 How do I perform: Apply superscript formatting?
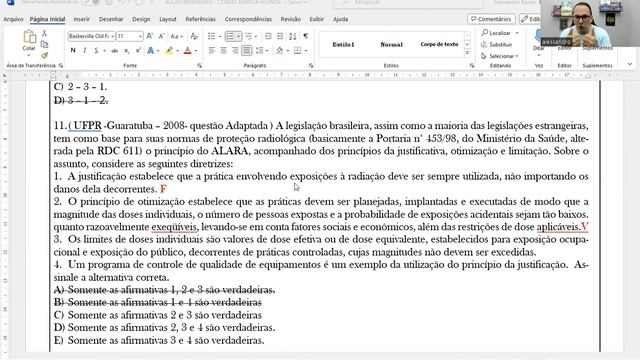pos(138,51)
